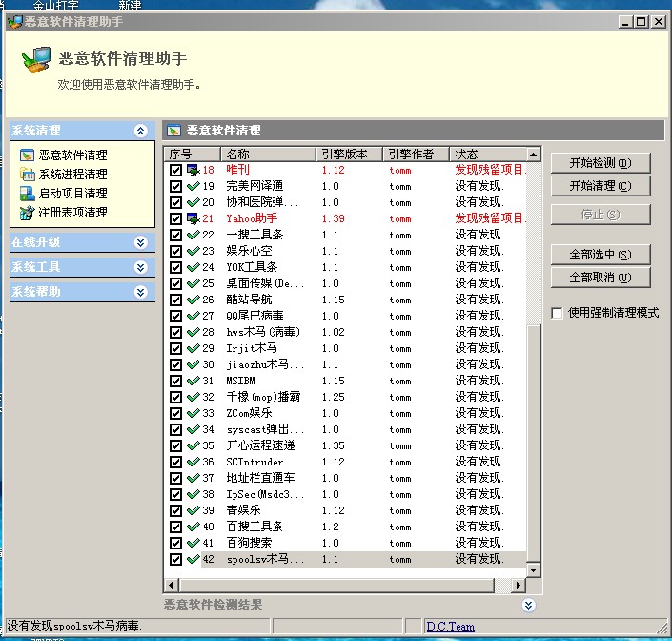Click green checkmark icon on row 24
The width and height of the screenshot is (672, 641).
[x=193, y=267]
